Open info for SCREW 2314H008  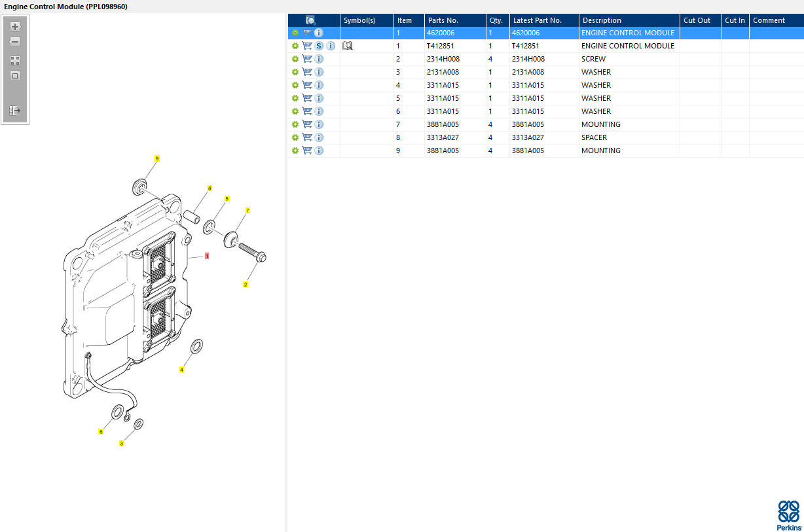coord(319,59)
